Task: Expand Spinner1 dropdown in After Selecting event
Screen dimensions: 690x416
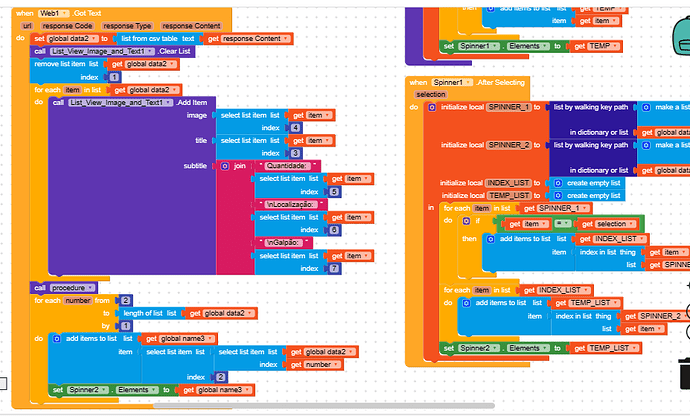Action: pyautogui.click(x=452, y=82)
